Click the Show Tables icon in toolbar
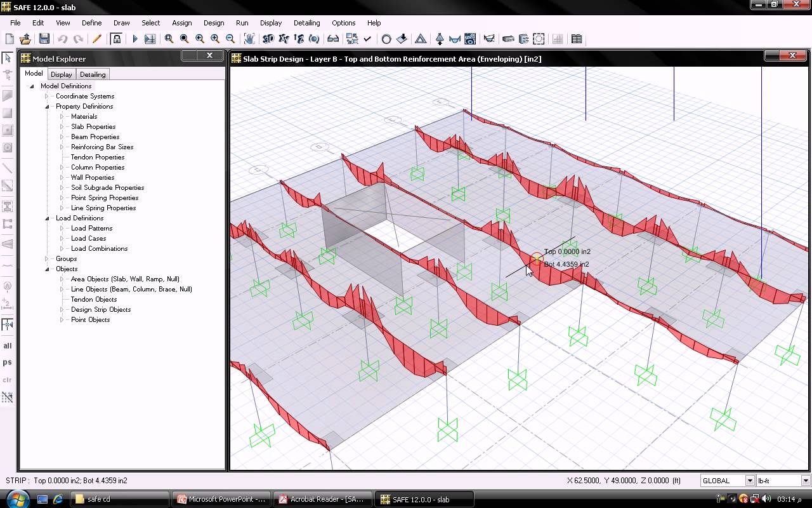Image resolution: width=812 pixels, height=508 pixels. (x=577, y=39)
